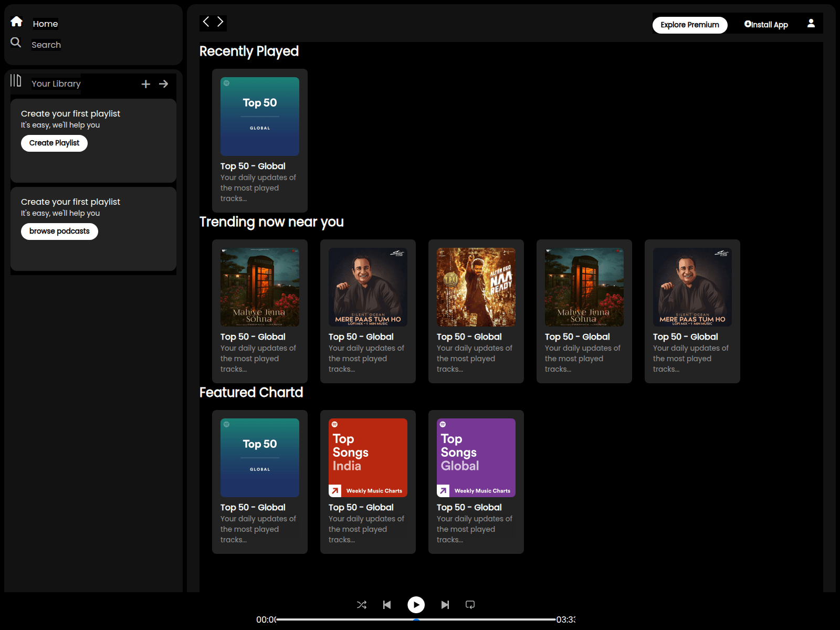Click 'Create your first playlist' above Create Playlist
The width and height of the screenshot is (840, 630).
pos(70,113)
